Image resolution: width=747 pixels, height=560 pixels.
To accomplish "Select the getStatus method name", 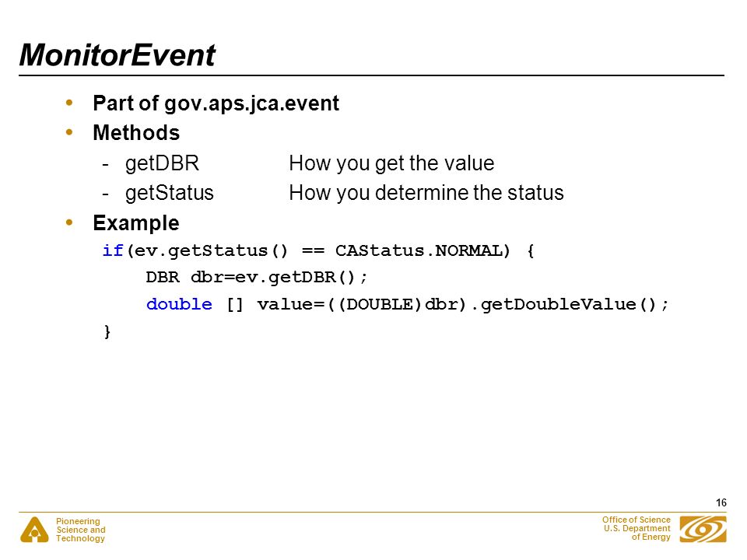I will point(170,193).
